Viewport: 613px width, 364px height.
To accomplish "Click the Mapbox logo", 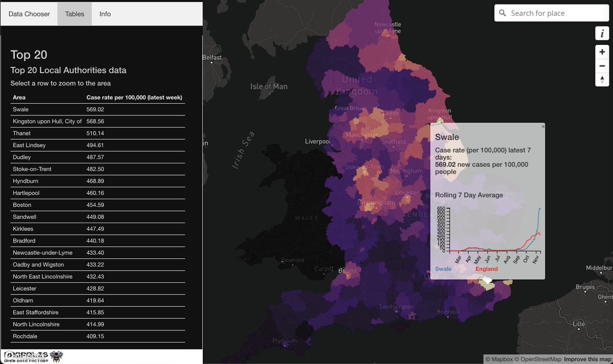I will (x=26, y=355).
